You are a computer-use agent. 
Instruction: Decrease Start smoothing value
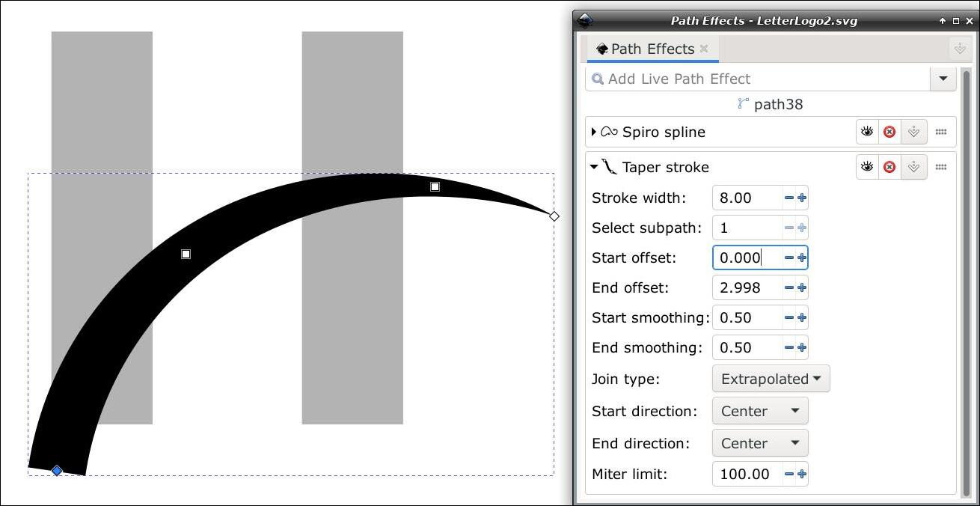click(788, 317)
